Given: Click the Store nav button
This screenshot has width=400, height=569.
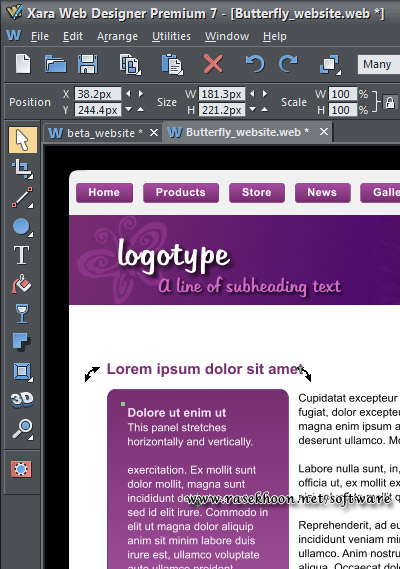Looking at the screenshot, I should pyautogui.click(x=257, y=193).
